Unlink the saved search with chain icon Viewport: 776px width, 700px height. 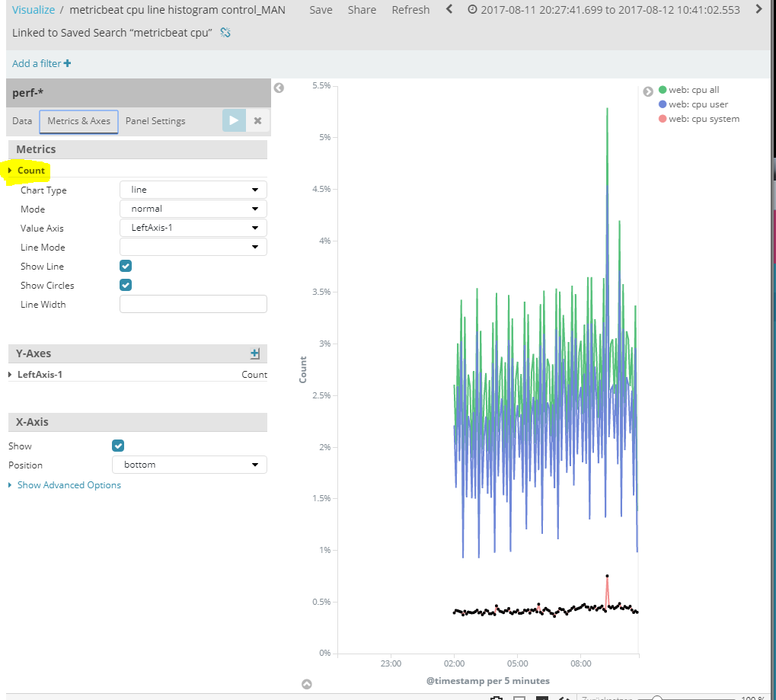coord(225,33)
